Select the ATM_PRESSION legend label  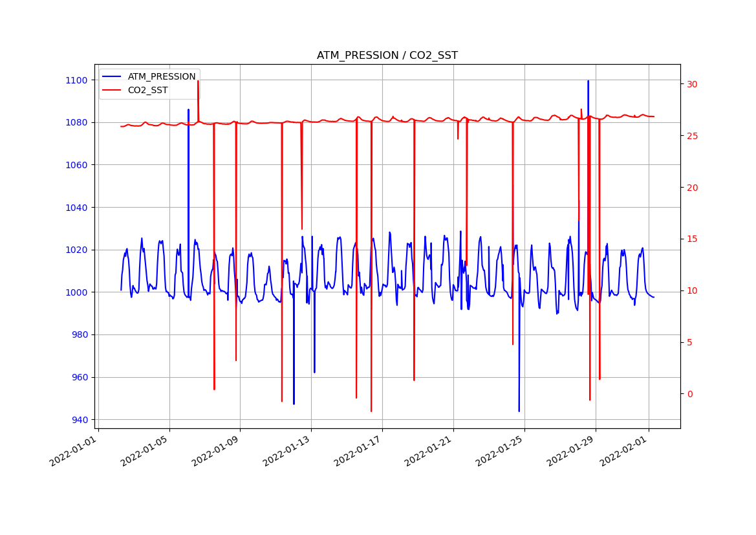161,76
